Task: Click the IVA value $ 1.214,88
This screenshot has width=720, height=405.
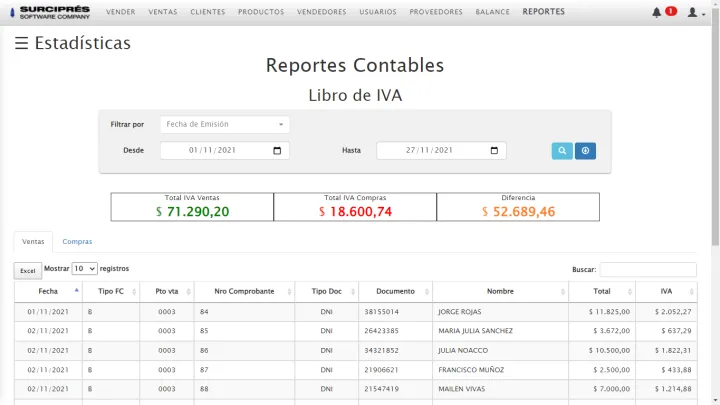Action: click(x=673, y=389)
